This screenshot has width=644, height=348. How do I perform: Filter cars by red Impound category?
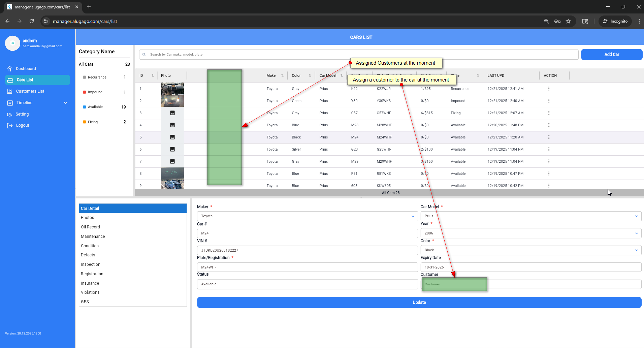(95, 92)
